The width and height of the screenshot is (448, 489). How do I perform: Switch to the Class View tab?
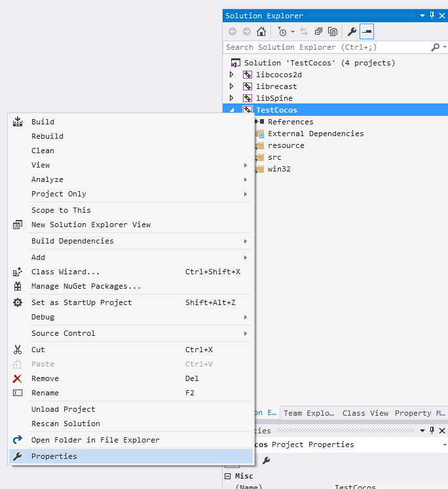365,413
